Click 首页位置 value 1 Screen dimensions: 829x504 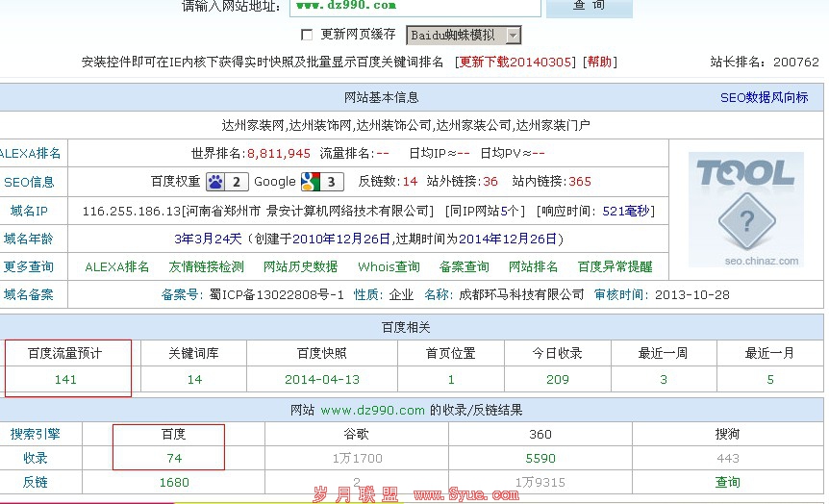pos(451,380)
